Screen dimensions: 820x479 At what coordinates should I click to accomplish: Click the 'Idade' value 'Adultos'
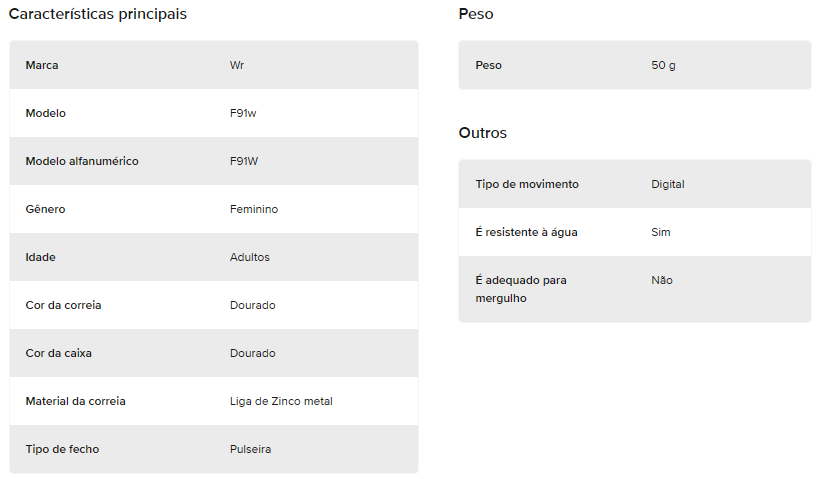(x=250, y=257)
